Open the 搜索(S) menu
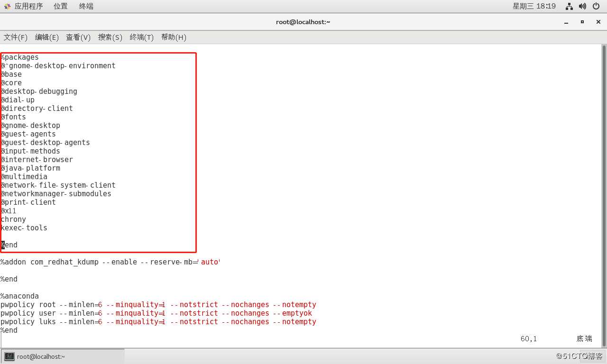Viewport: 607px width, 364px height. coord(110,37)
